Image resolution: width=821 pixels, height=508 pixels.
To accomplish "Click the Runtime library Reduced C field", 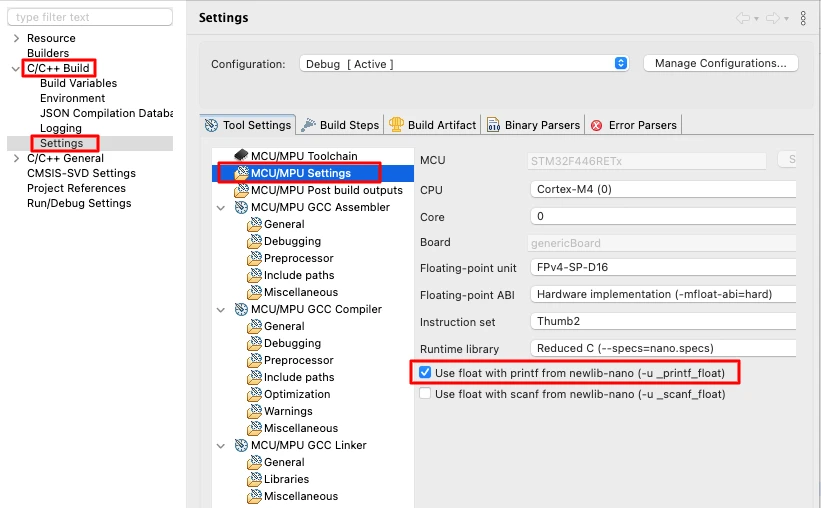I will [663, 348].
